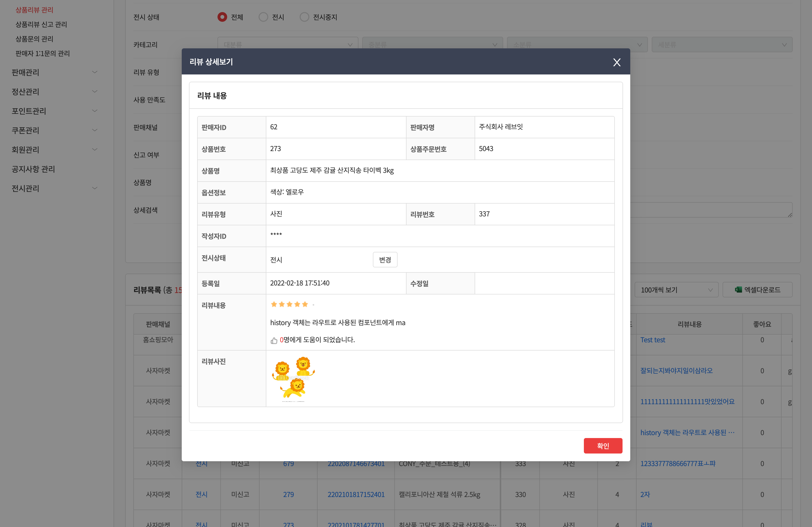The height and width of the screenshot is (527, 812).
Task: Click the 엑셀다운로드 button
Action: coord(757,289)
